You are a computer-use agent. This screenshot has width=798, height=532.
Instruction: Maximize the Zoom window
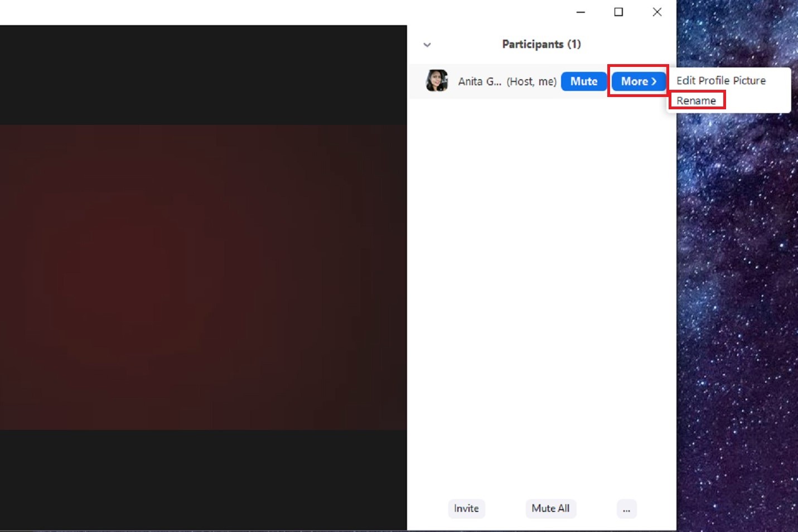[x=618, y=12]
